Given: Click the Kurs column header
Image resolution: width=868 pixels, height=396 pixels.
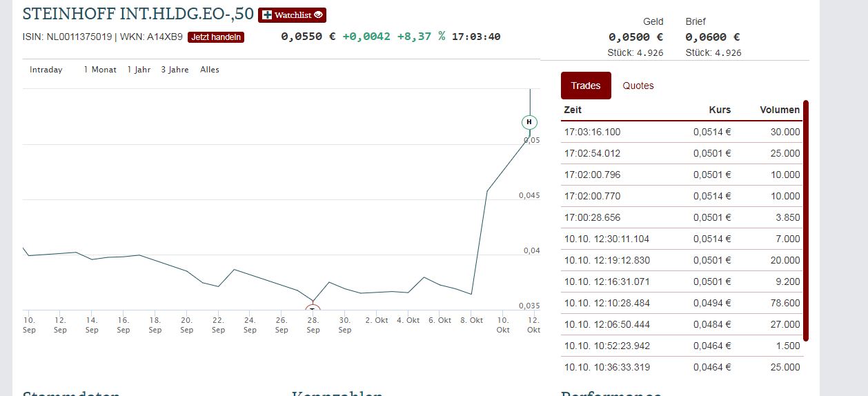Looking at the screenshot, I should click(x=720, y=110).
